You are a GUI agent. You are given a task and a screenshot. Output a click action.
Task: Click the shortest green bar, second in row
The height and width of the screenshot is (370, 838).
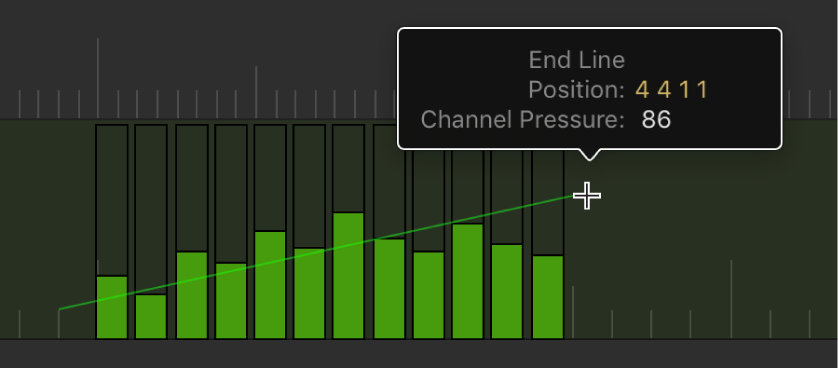coord(151,317)
